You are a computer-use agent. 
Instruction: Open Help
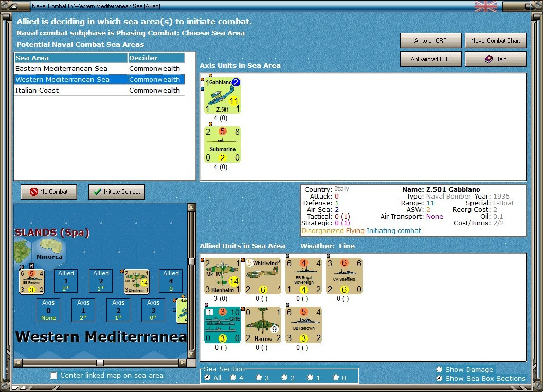[495, 59]
